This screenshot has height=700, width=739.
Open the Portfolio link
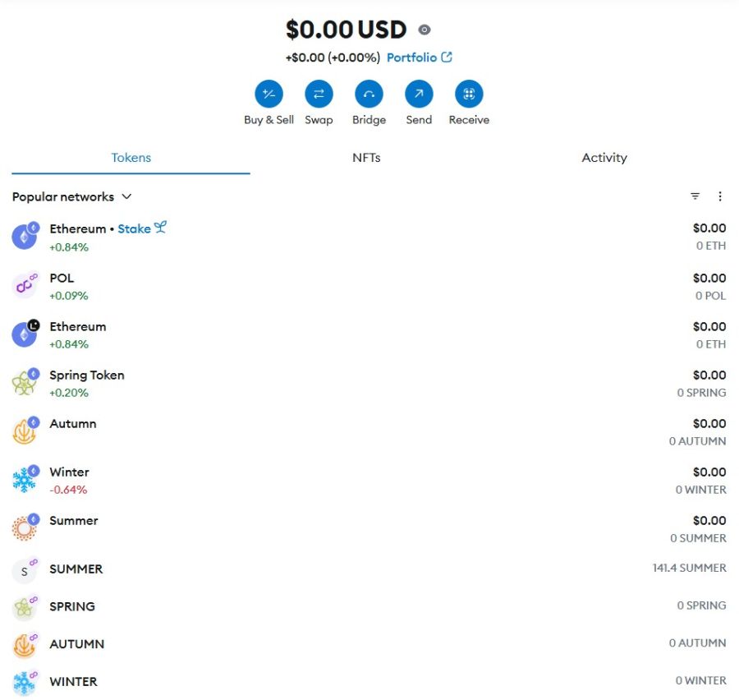(x=419, y=58)
